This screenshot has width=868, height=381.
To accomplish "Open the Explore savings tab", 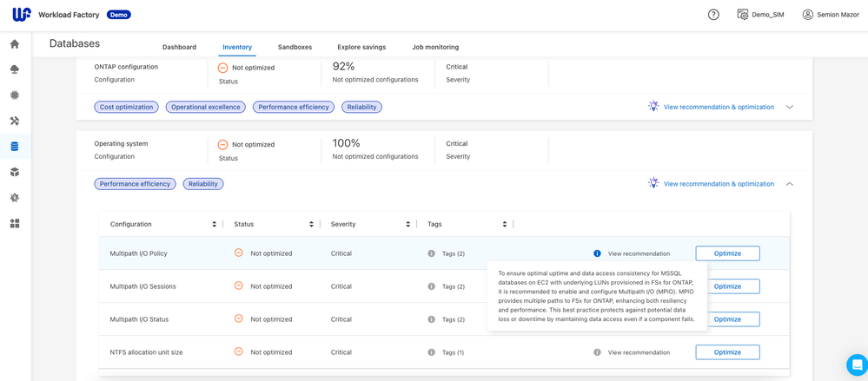I will (361, 47).
